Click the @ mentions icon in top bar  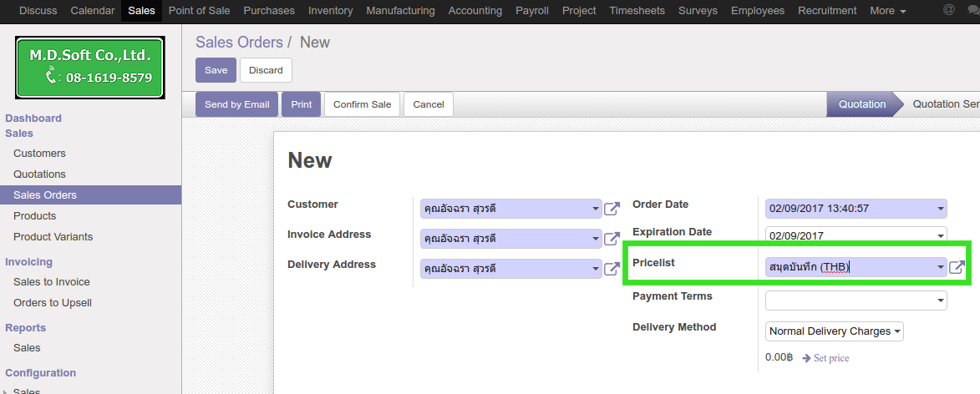coord(948,11)
